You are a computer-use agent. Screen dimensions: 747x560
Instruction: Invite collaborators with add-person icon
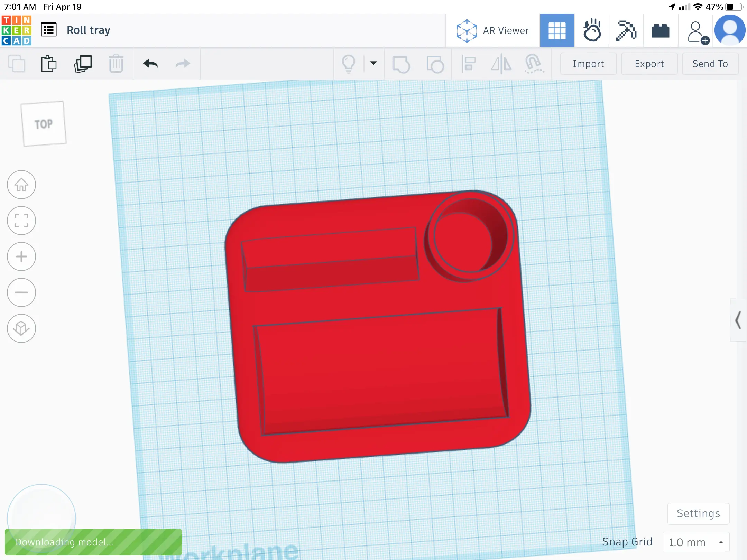[x=697, y=32]
